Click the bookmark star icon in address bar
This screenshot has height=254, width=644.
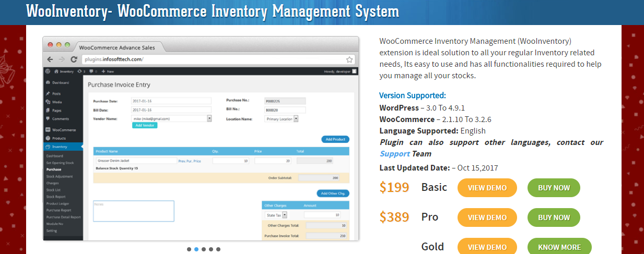[x=349, y=59]
